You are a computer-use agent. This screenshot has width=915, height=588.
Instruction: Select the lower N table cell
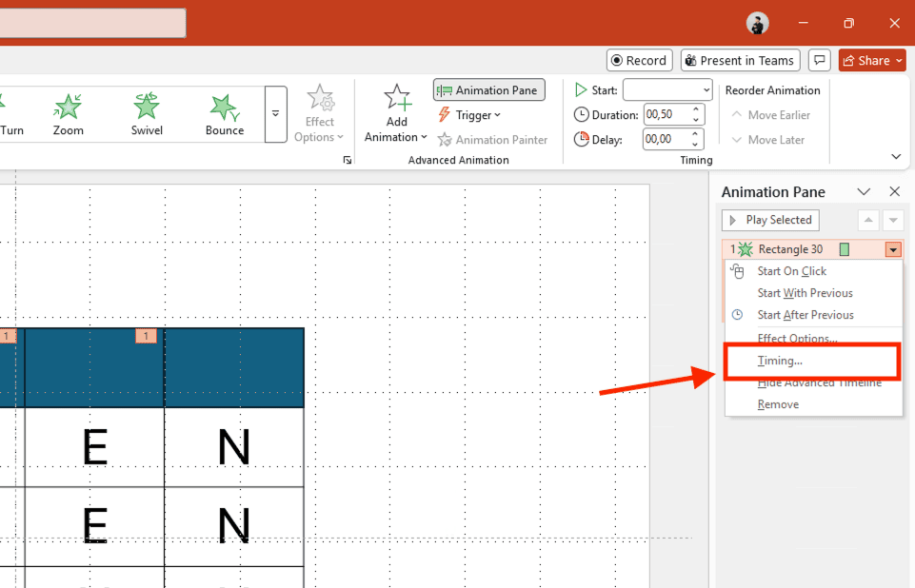click(x=234, y=526)
